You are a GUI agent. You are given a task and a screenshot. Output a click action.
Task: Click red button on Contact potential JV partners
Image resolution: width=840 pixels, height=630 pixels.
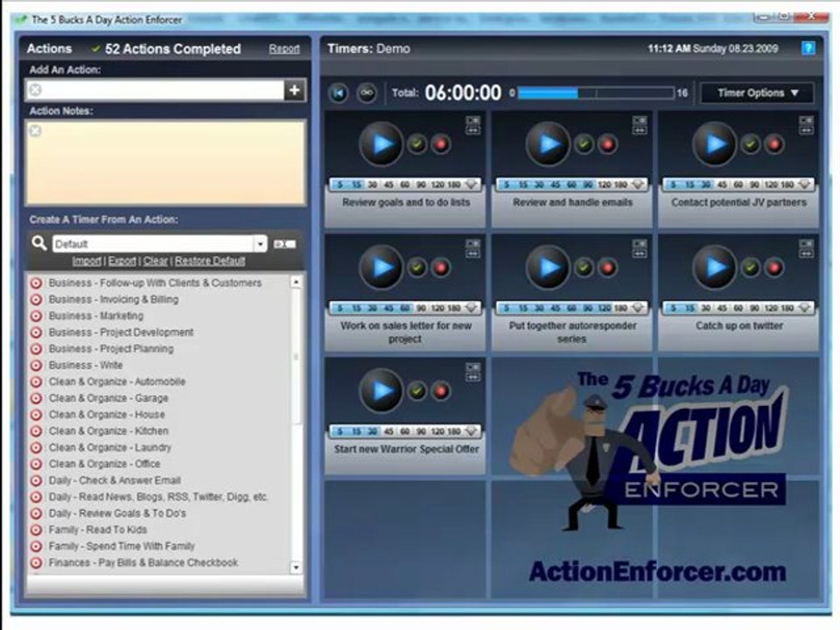click(774, 143)
